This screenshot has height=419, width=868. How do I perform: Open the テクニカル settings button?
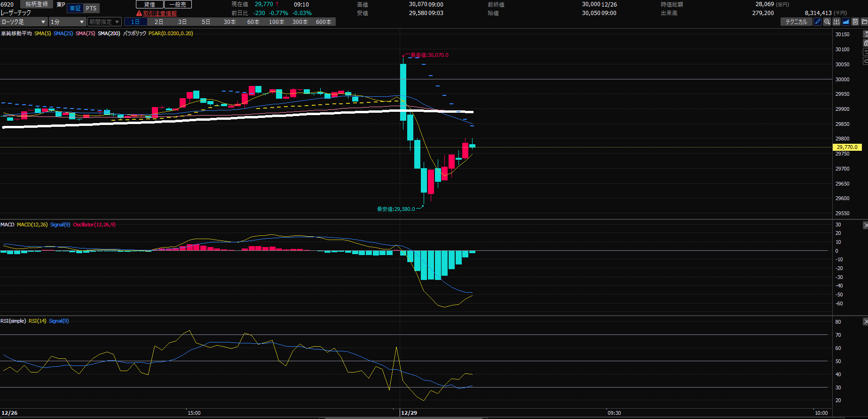tap(796, 22)
